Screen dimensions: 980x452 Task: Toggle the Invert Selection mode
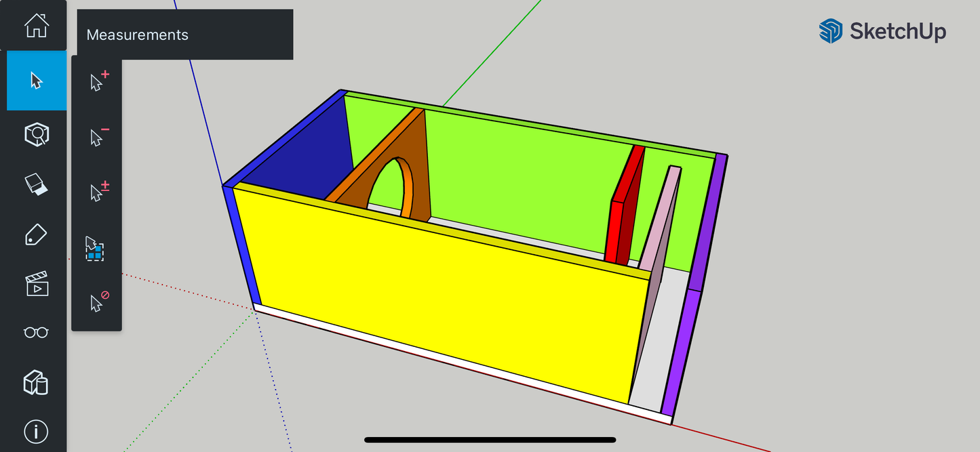(x=96, y=192)
